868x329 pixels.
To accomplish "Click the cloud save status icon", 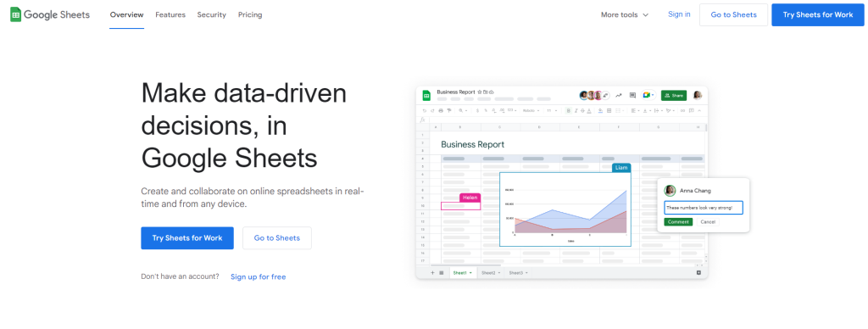I will point(492,92).
